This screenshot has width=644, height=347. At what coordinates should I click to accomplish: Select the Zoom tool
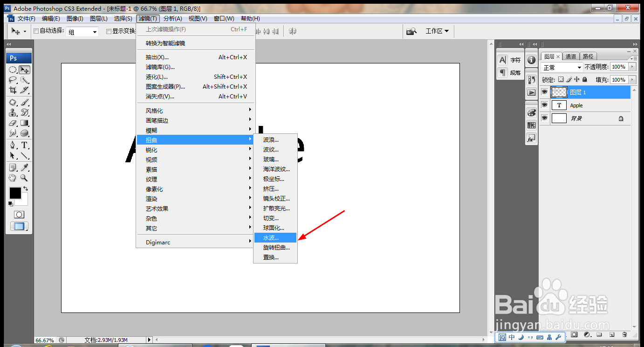[25, 178]
